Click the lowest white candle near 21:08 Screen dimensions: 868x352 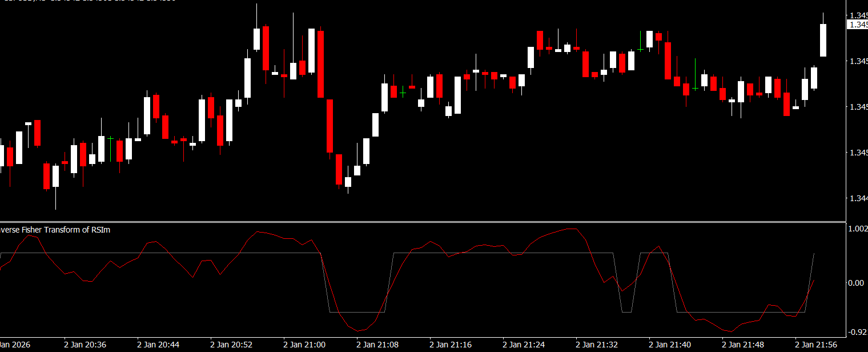tap(348, 182)
